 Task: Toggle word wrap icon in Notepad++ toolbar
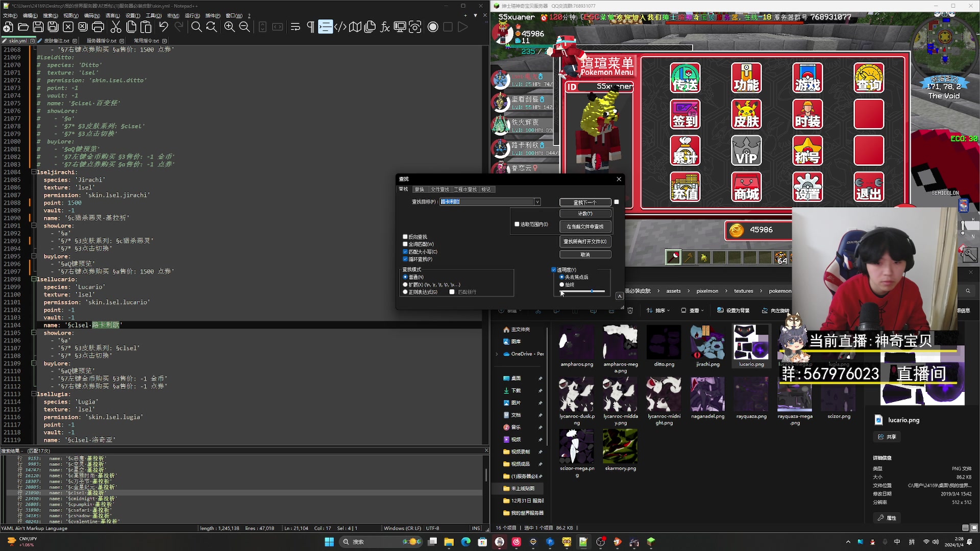[x=295, y=27]
